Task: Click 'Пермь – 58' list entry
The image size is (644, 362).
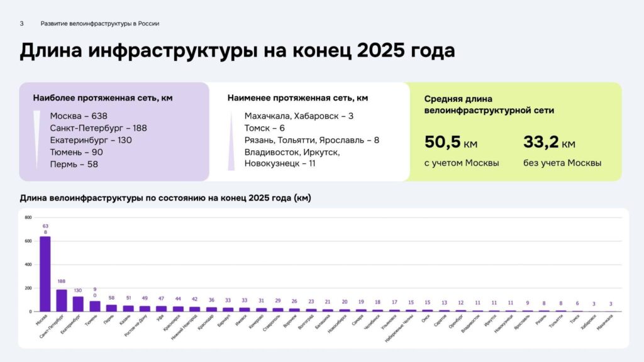Action: point(74,165)
